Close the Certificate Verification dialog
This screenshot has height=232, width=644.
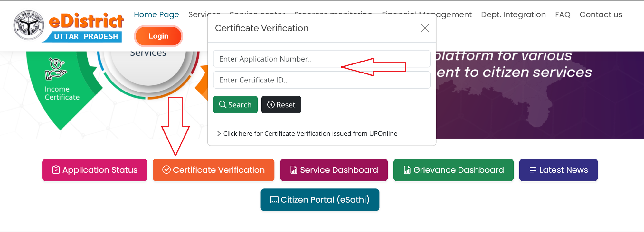(x=425, y=28)
